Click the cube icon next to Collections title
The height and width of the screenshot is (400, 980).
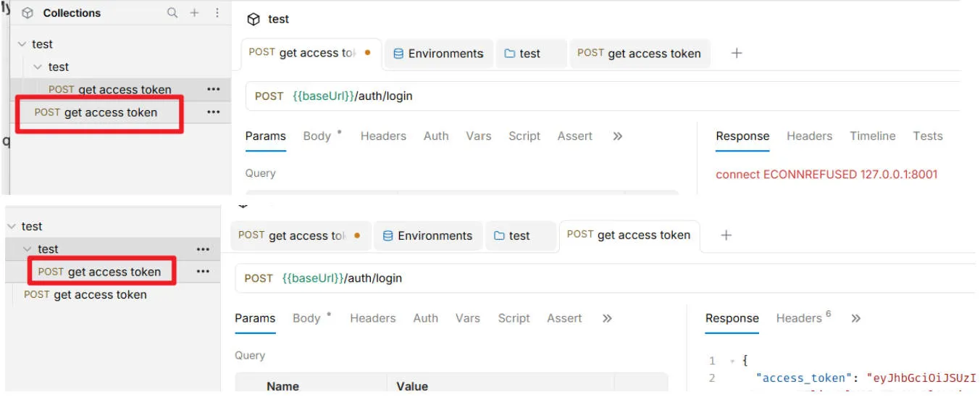pos(28,13)
